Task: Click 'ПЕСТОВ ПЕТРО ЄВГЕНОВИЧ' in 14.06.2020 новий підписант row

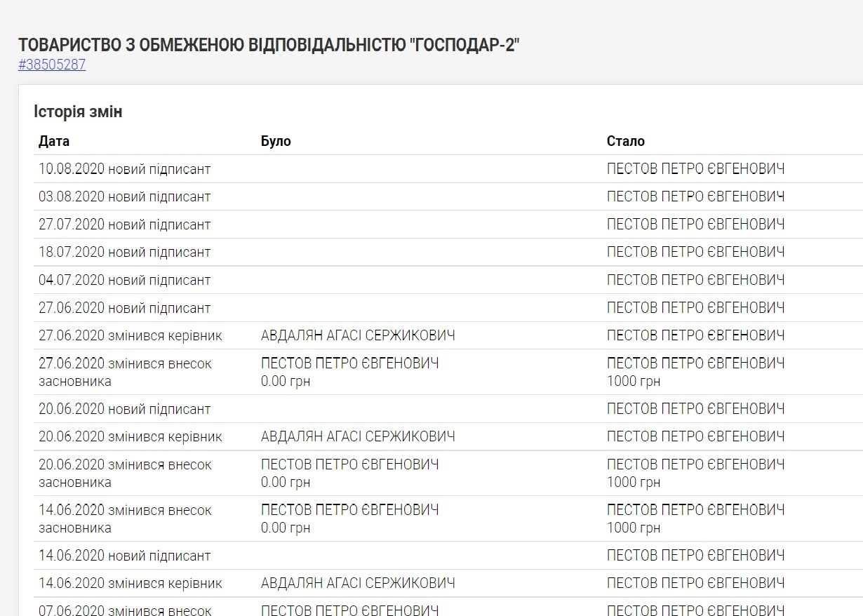Action: tap(696, 556)
